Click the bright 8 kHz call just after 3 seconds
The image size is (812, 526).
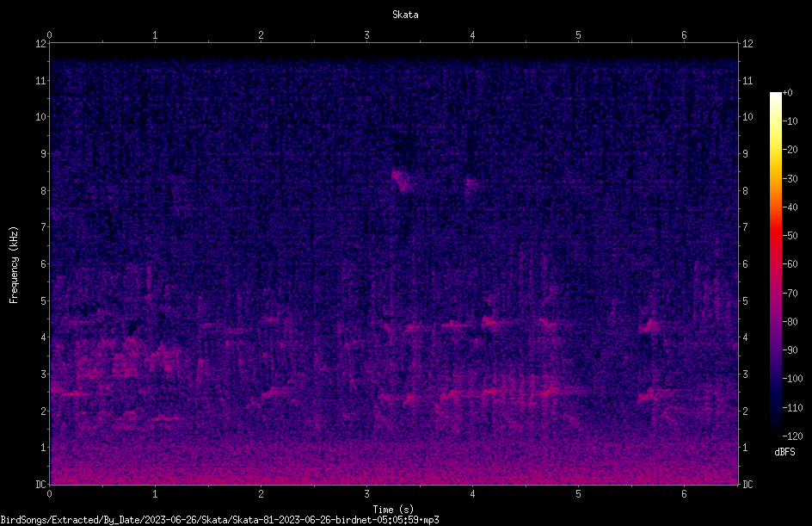401,182
